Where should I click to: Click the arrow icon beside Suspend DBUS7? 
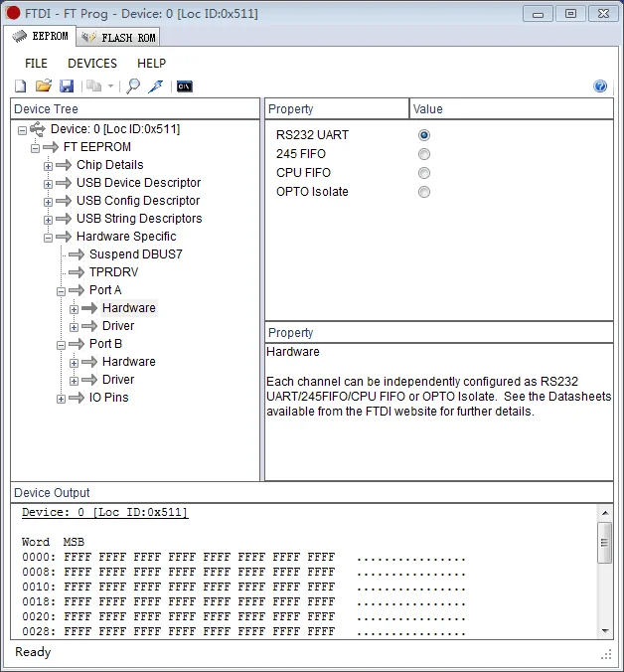coord(77,254)
